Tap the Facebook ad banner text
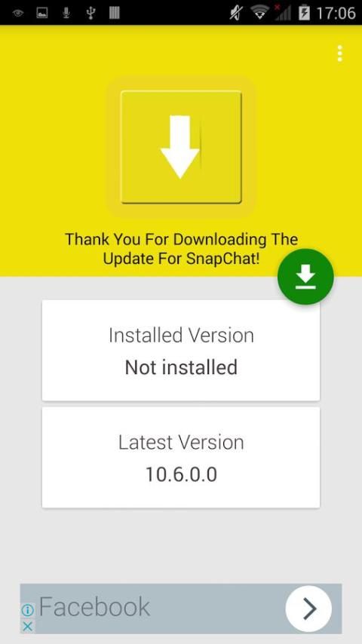This screenshot has width=362, height=644. (94, 607)
